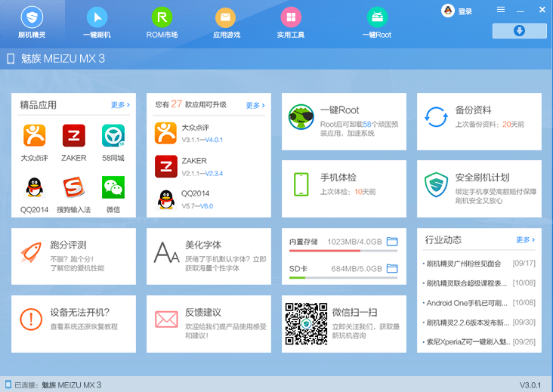Expand 更多 in 精品应用 panel
The image size is (553, 392).
[120, 105]
